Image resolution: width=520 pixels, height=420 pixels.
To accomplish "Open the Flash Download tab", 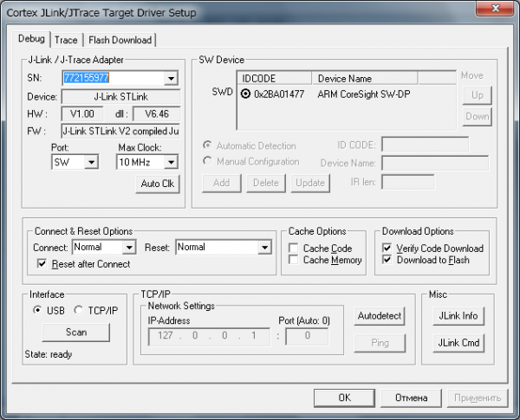I will pos(120,40).
